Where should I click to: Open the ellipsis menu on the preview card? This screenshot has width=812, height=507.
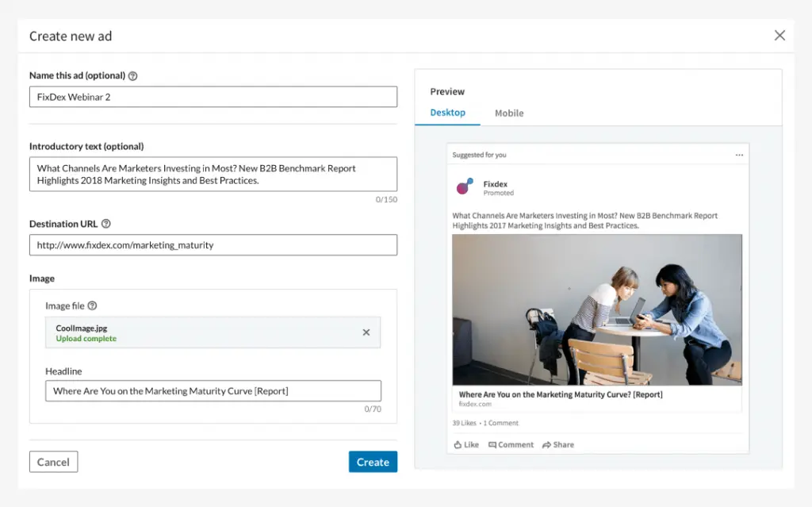point(740,153)
